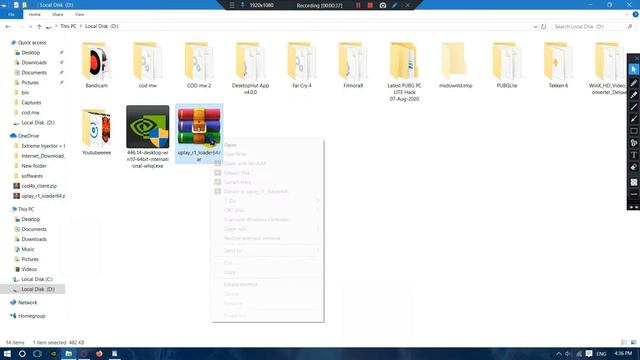This screenshot has height=360, width=640.
Task: Pause the Bandicam recording
Action: coord(358,5)
